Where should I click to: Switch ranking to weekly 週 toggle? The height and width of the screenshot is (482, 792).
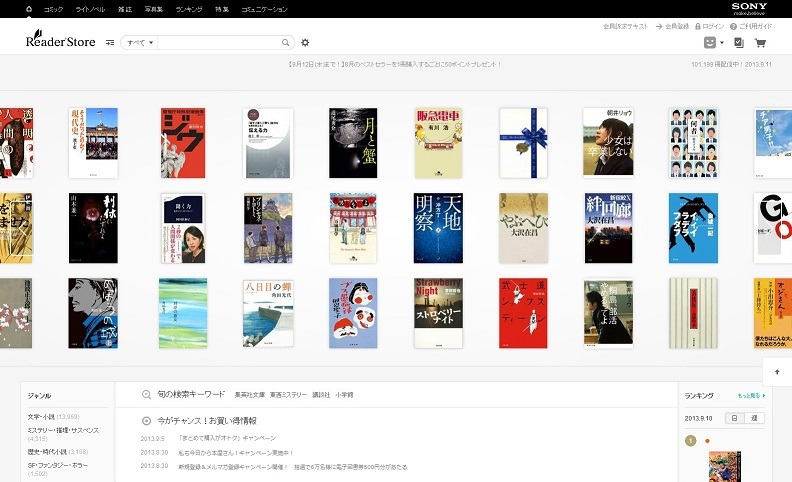(755, 418)
